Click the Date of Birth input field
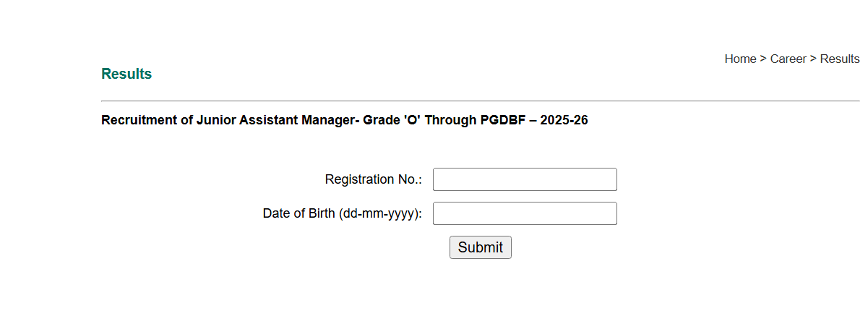The width and height of the screenshot is (868, 324). 525,213
